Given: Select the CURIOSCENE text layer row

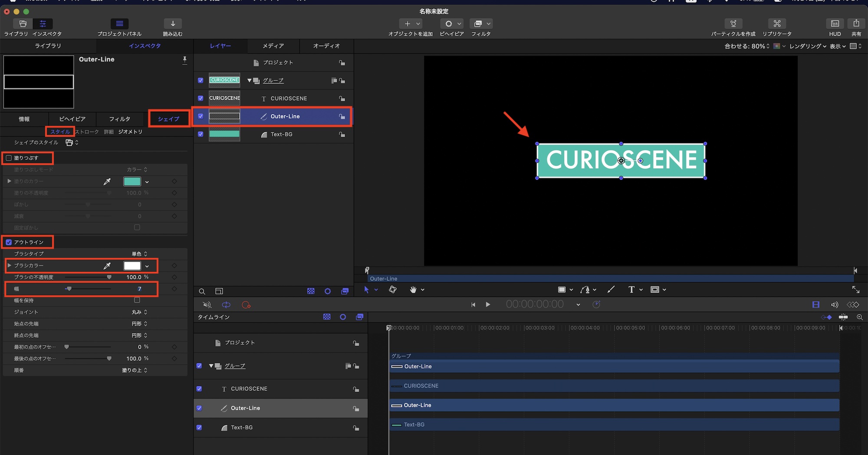Looking at the screenshot, I should click(x=288, y=99).
